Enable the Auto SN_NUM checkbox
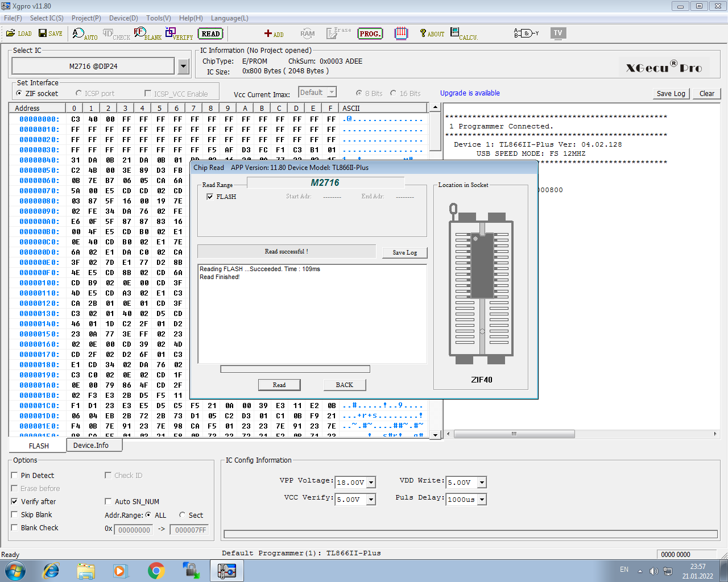 tap(108, 501)
